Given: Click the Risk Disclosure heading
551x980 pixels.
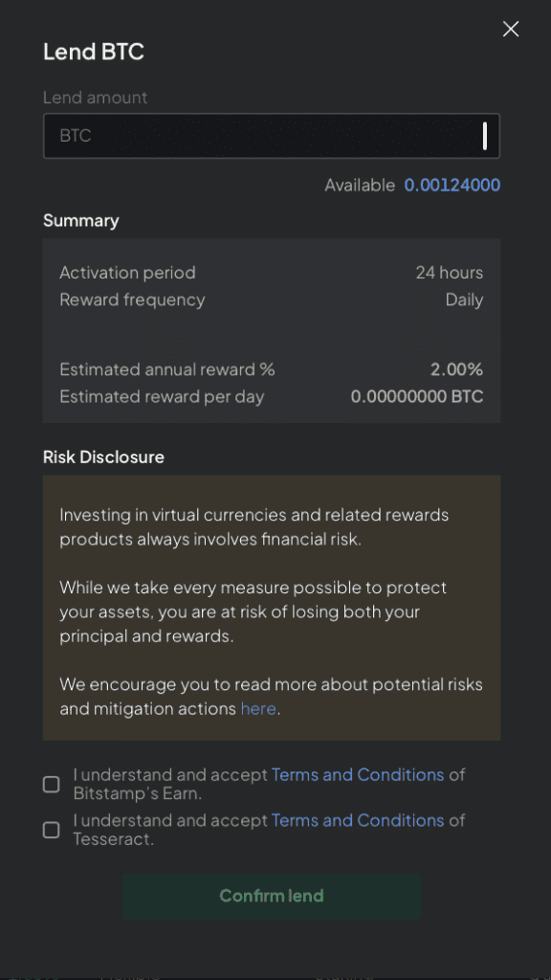Looking at the screenshot, I should tap(103, 457).
